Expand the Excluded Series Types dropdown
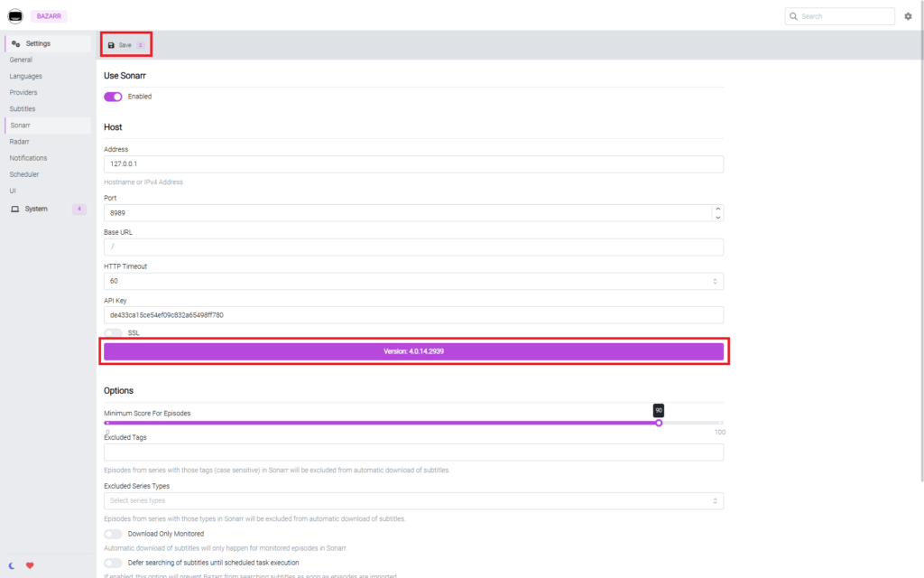The height and width of the screenshot is (578, 924). coord(413,500)
